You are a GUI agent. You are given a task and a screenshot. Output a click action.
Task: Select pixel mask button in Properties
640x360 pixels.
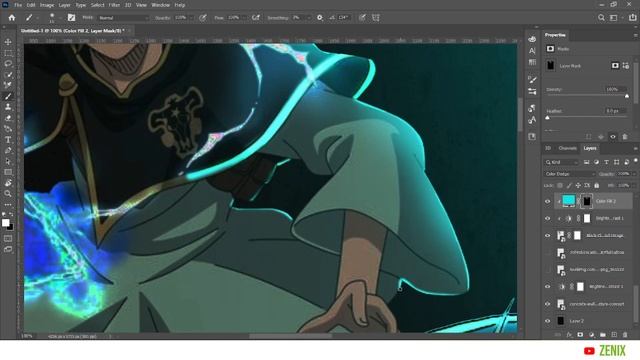tap(615, 66)
